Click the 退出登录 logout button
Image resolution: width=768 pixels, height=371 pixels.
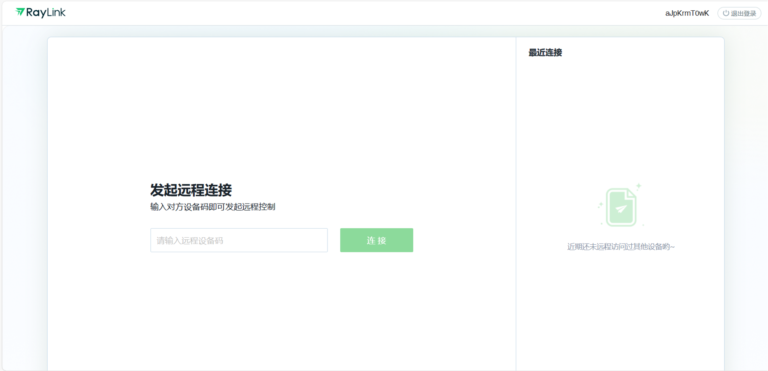coord(739,13)
